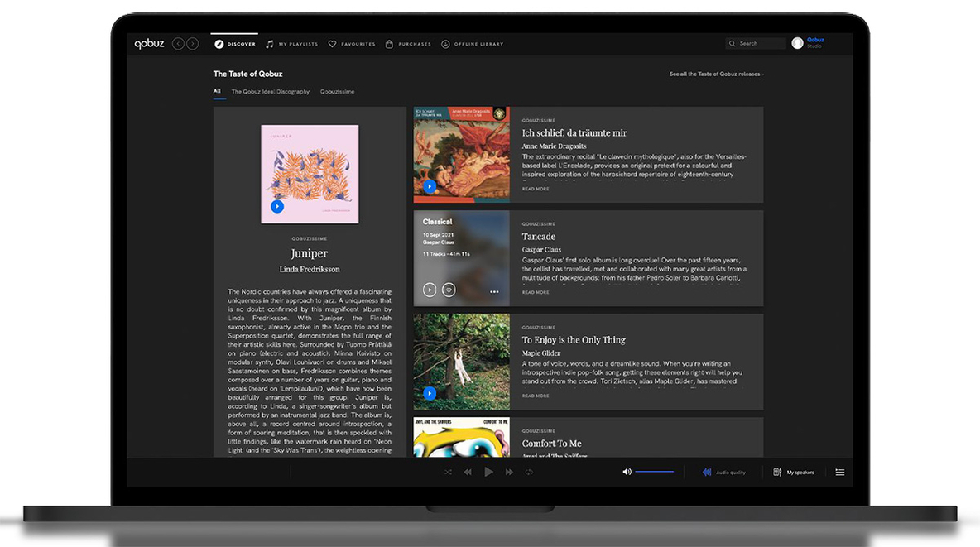
Task: Open the Juniper album title
Action: (x=310, y=253)
